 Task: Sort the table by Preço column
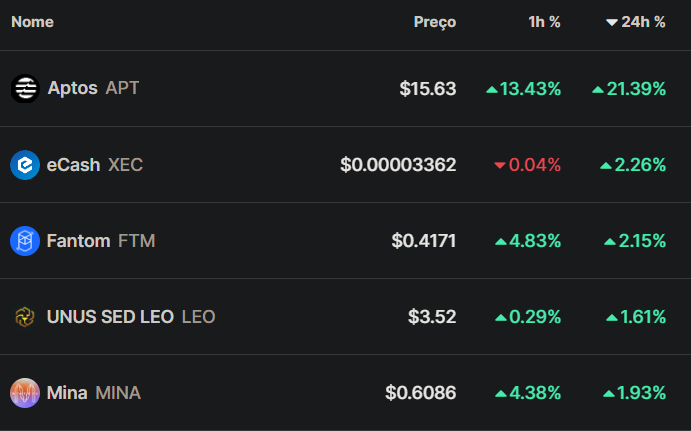pyautogui.click(x=435, y=22)
